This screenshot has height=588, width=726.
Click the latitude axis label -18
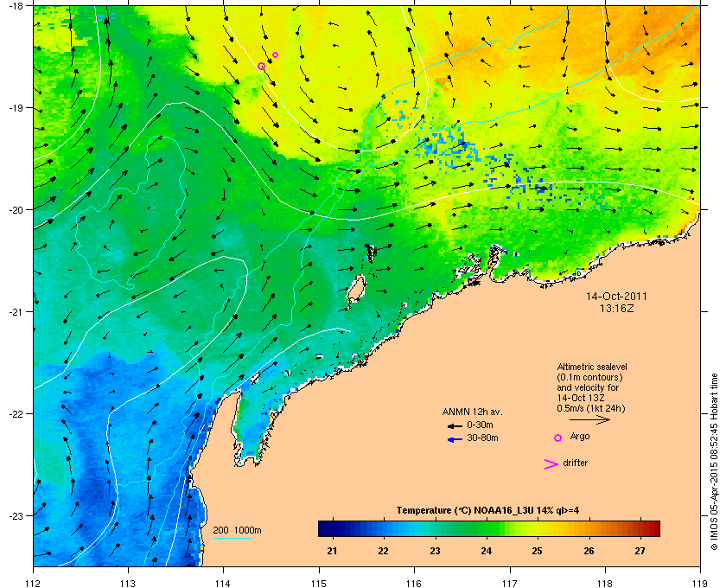click(16, 6)
